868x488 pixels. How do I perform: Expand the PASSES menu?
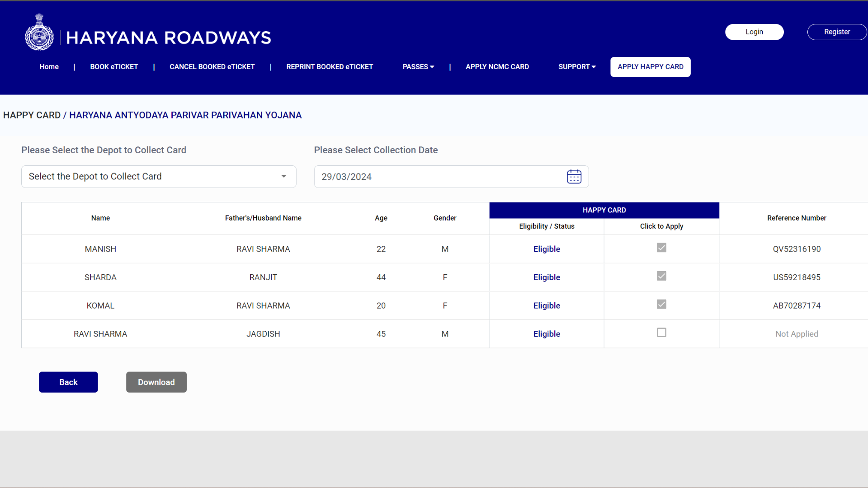418,67
